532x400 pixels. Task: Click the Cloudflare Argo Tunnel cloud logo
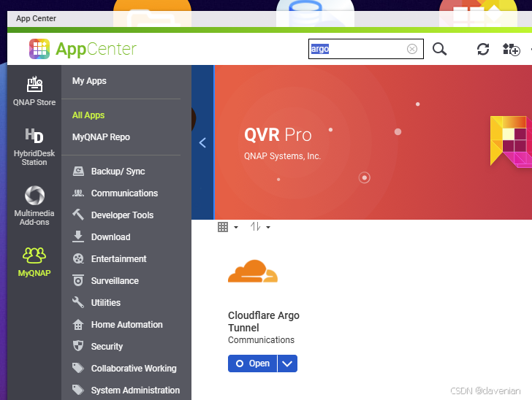[253, 272]
